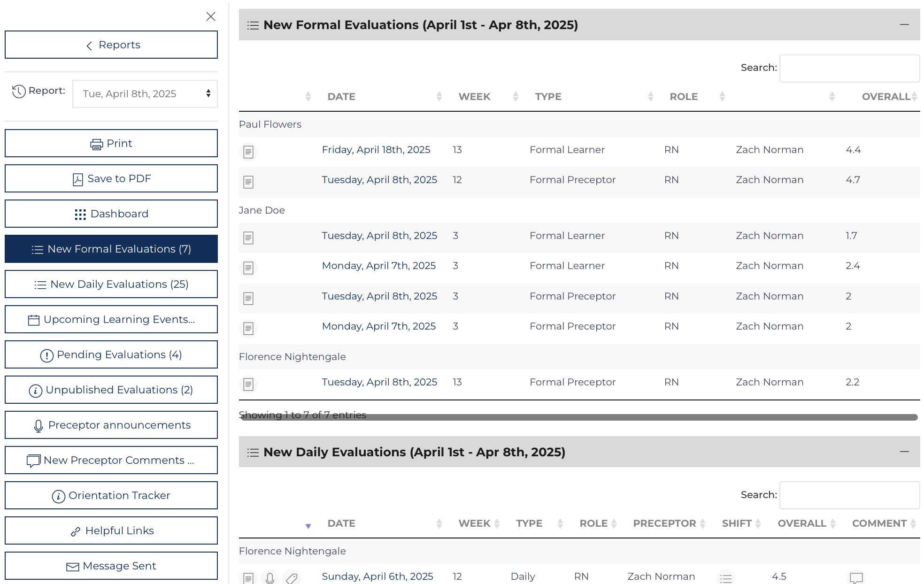Click 'Showing 1 to 7 of 7 entries' text
The width and height of the screenshot is (924, 584).
point(302,415)
